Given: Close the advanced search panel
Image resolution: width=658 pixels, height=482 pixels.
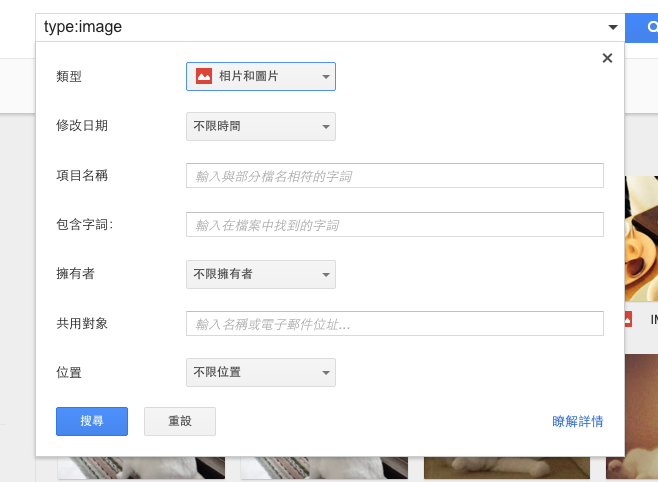Looking at the screenshot, I should [607, 58].
